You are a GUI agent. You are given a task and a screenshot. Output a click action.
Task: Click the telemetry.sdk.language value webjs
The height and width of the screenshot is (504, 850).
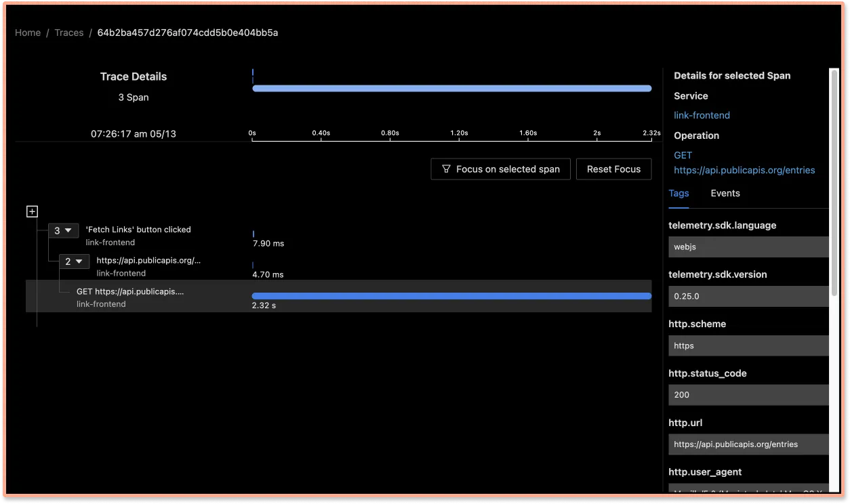point(748,247)
